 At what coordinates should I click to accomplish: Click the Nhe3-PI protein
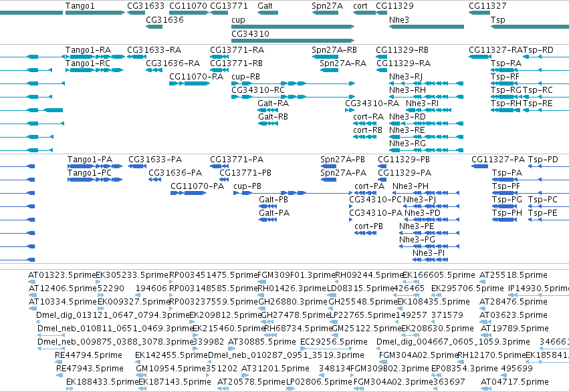(431, 260)
